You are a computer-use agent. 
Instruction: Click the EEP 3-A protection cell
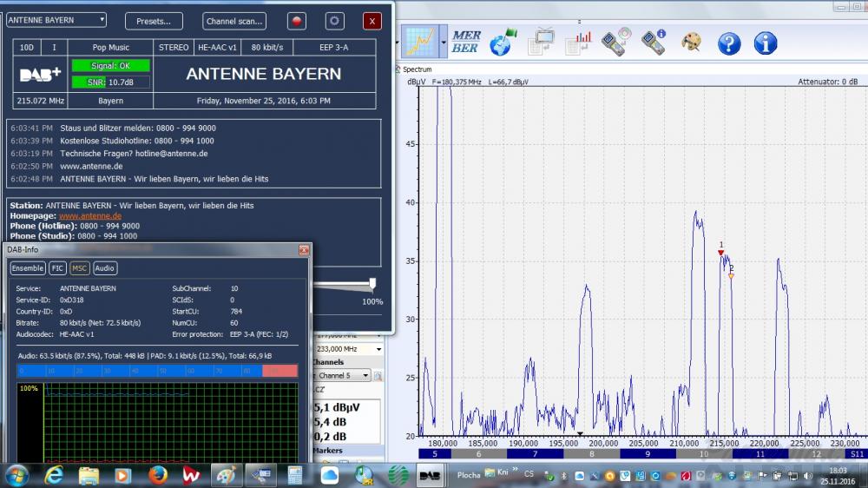[334, 48]
